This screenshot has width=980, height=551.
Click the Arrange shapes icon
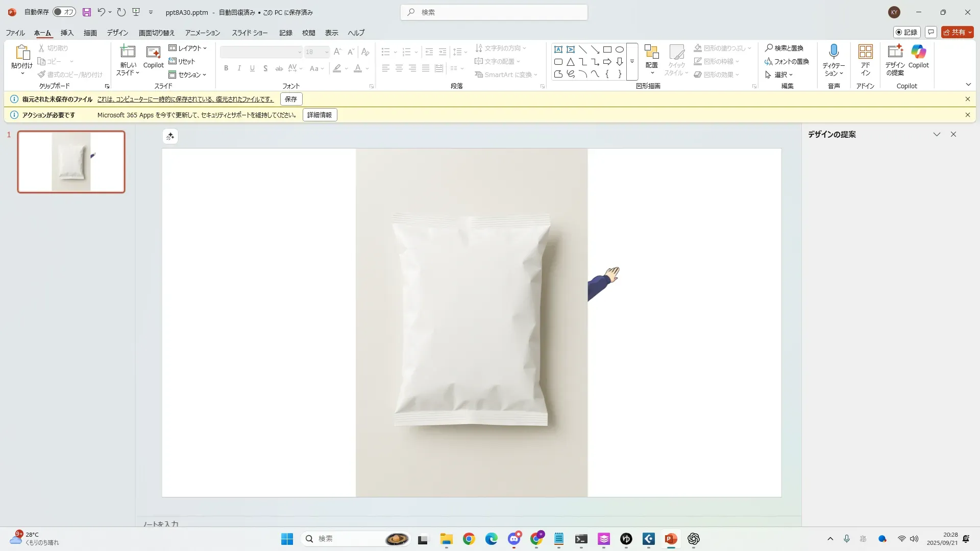click(x=651, y=52)
